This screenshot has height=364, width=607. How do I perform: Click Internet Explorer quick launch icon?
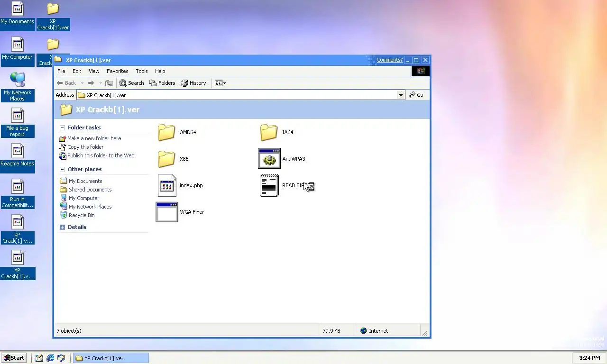[50, 358]
